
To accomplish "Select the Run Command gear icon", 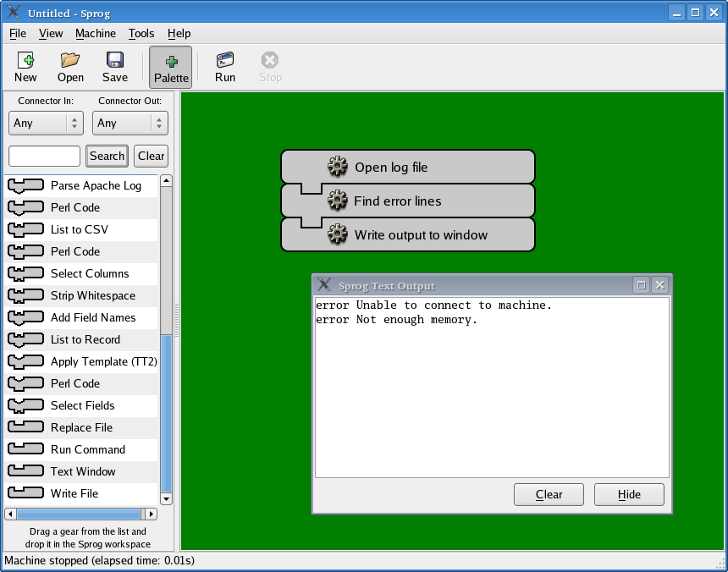I will click(x=26, y=449).
